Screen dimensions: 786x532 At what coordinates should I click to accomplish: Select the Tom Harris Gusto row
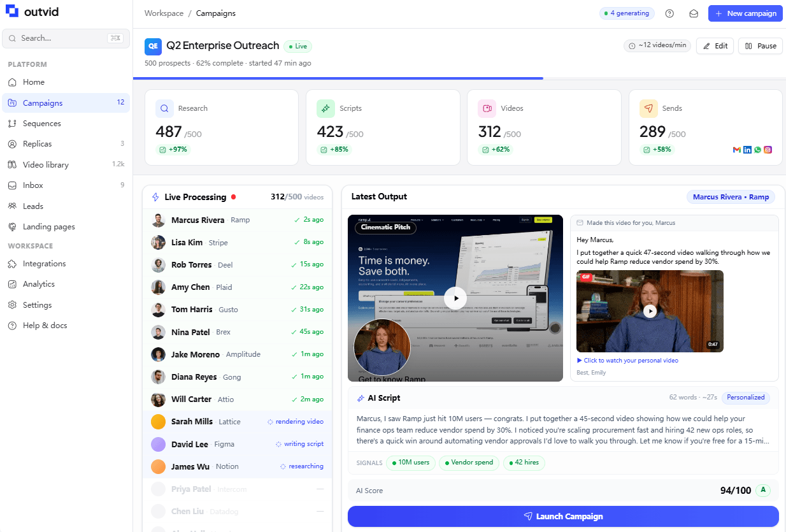(x=237, y=310)
